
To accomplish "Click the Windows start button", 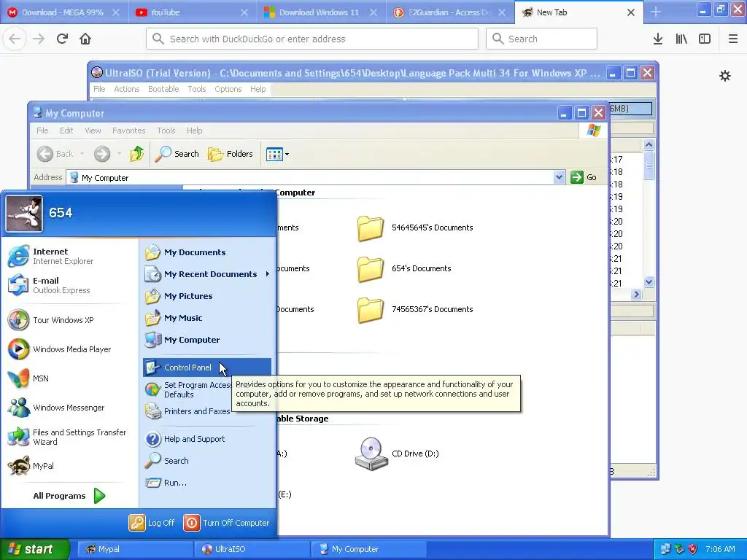I will [x=34, y=549].
